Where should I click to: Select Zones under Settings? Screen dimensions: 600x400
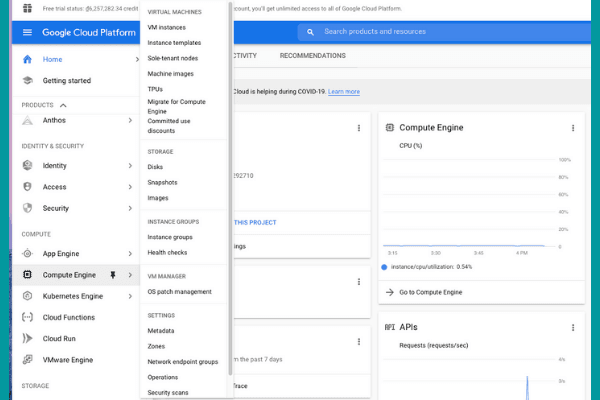click(156, 346)
